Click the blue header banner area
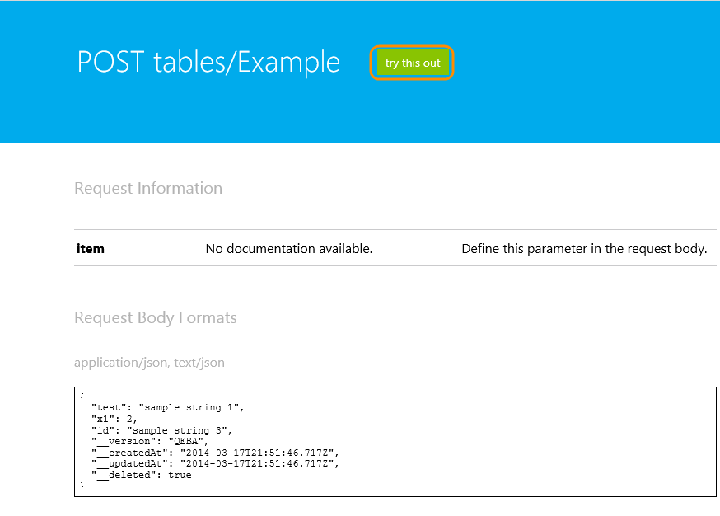This screenshot has height=516, width=720. point(360,72)
